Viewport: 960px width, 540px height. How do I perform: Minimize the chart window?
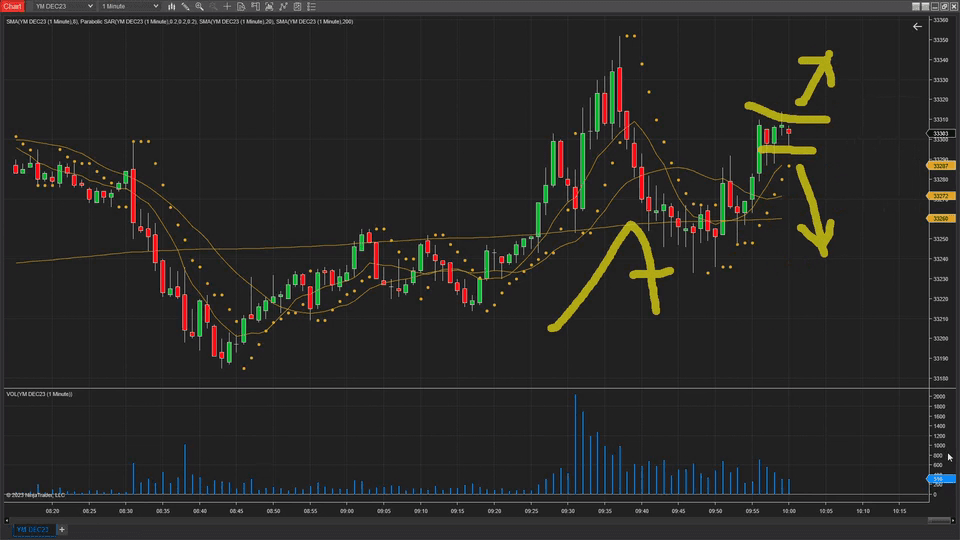click(935, 6)
